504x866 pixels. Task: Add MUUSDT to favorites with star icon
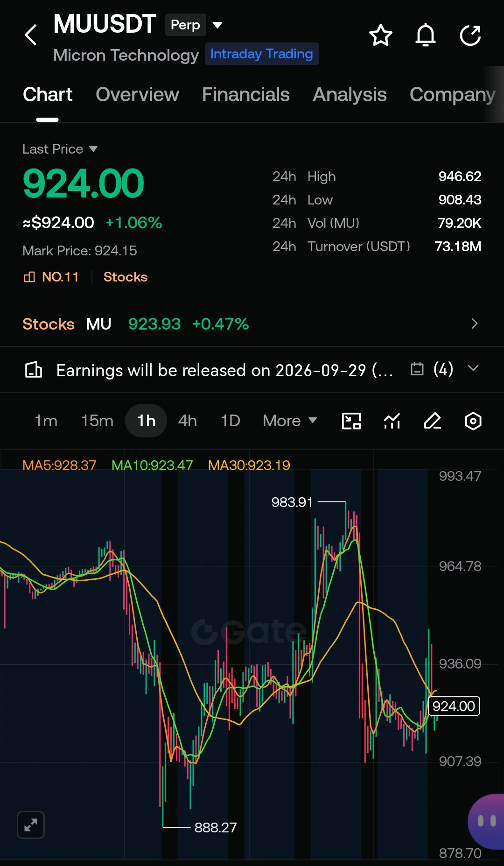click(x=380, y=35)
